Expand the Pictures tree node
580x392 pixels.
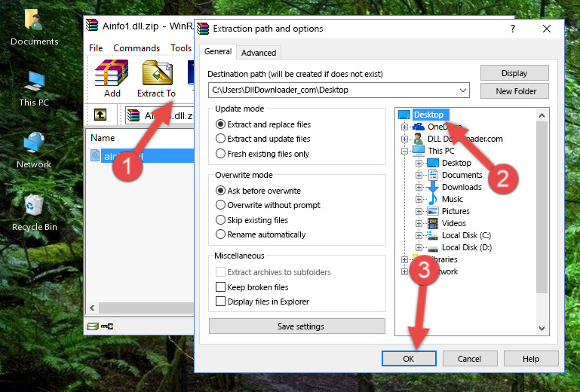419,212
